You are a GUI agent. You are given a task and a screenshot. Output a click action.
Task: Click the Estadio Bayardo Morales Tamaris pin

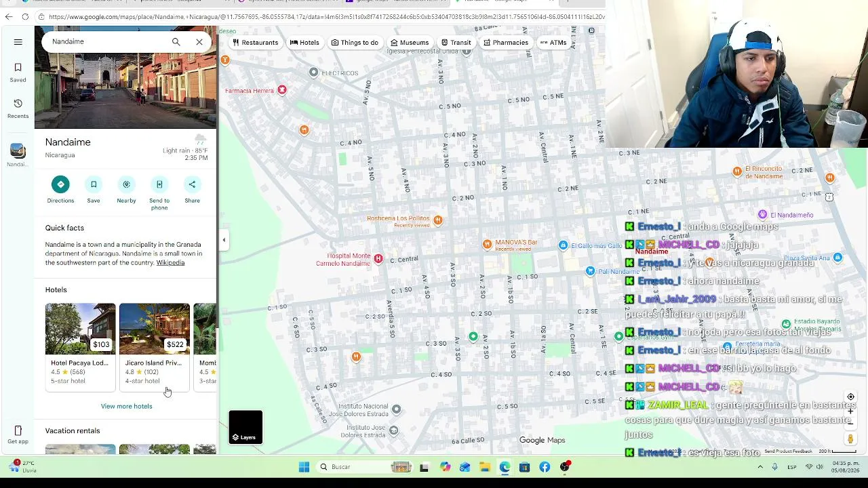pos(786,324)
